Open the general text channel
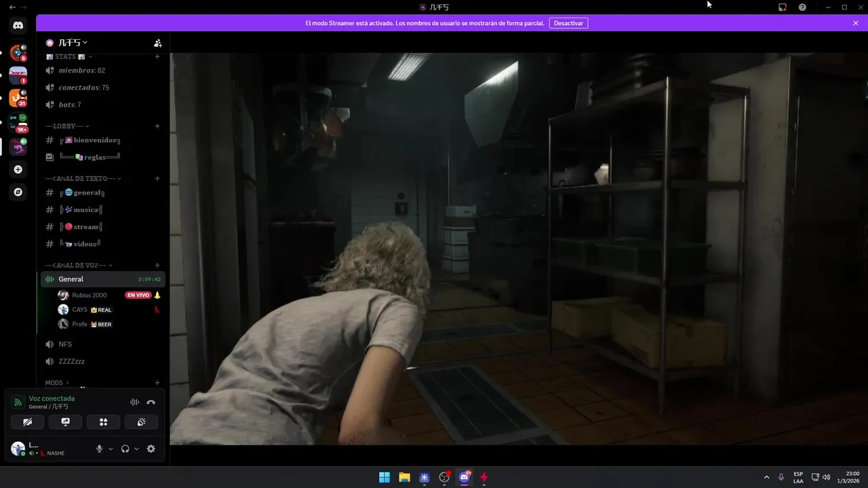This screenshot has width=868, height=488. (x=102, y=192)
